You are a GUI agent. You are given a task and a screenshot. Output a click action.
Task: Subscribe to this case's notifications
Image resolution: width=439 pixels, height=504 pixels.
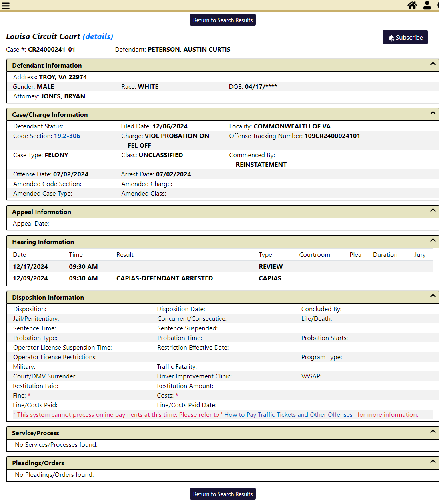405,37
